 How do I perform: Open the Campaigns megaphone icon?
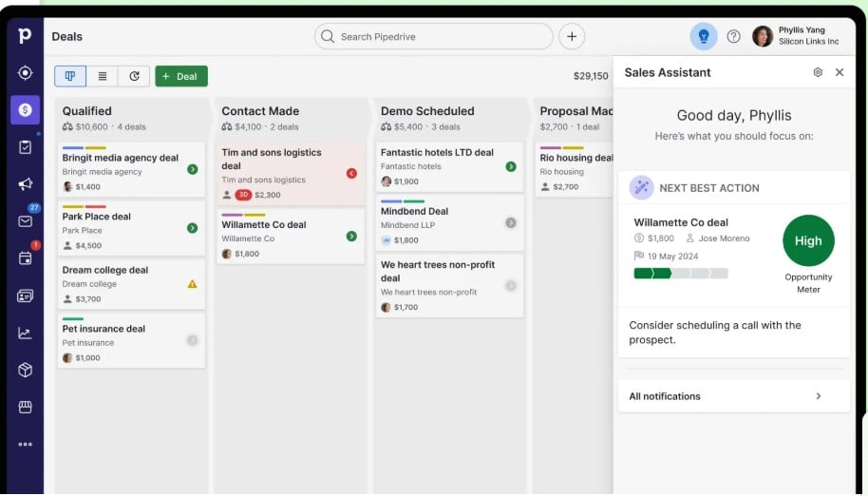tap(25, 183)
